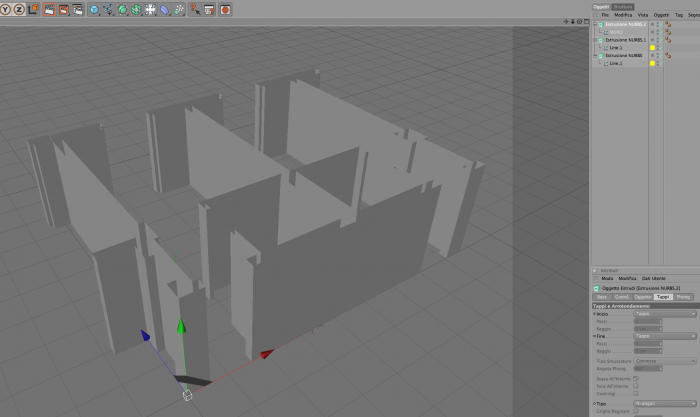Open the Tipo Smussatura dropdown
Viewport: 700px width, 417px height.
pyautogui.click(x=665, y=361)
